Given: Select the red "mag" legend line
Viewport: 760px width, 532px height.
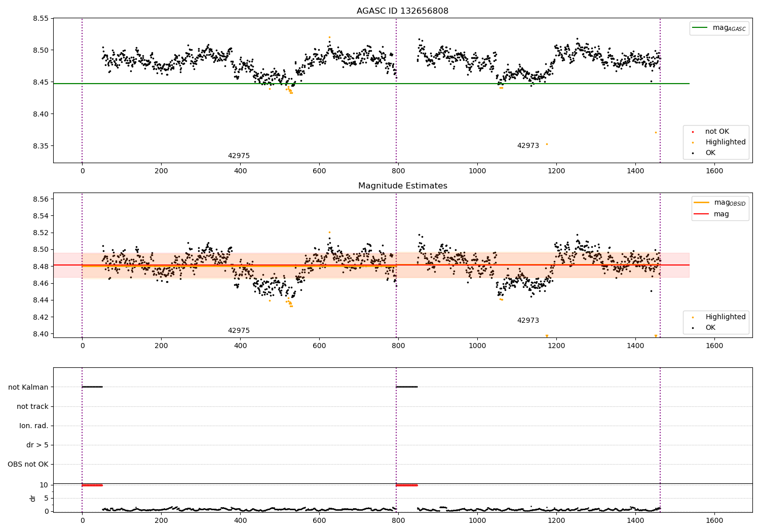Looking at the screenshot, I should click(x=702, y=214).
